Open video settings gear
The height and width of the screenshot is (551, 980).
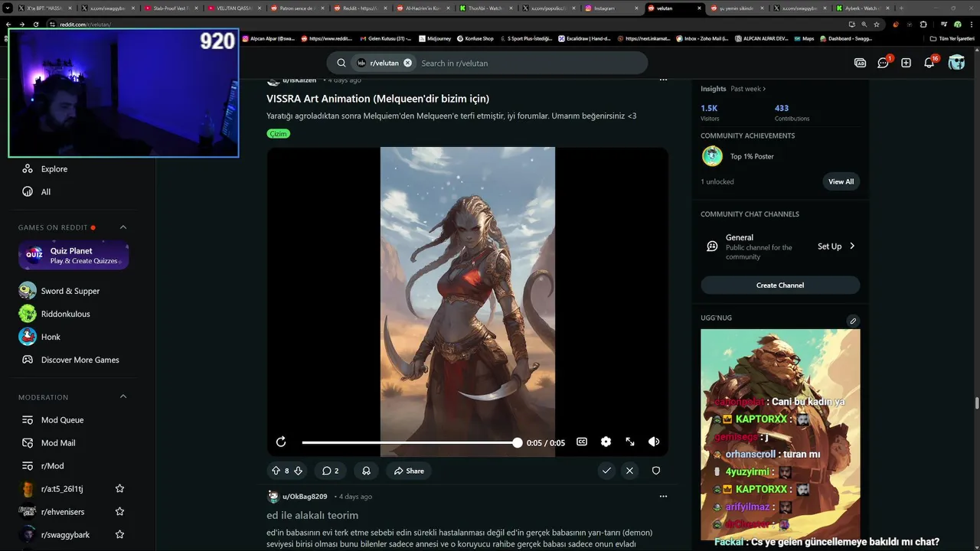click(606, 442)
